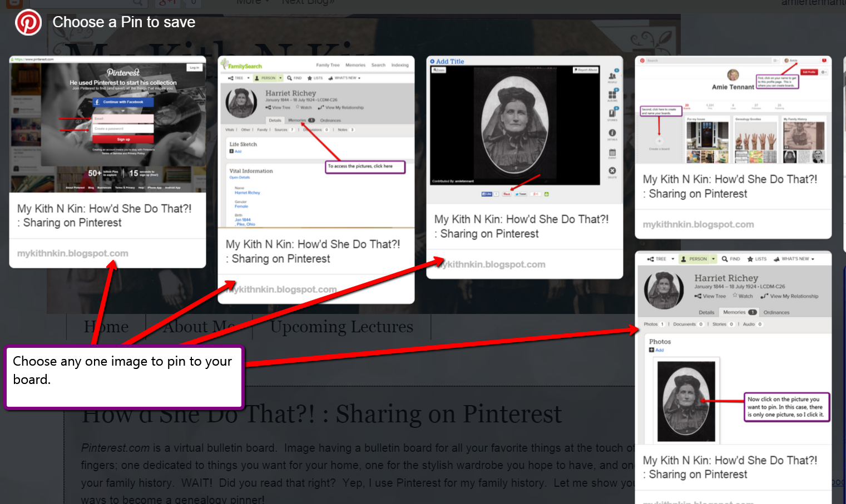The width and height of the screenshot is (846, 504).
Task: Click the blog post title Sharing on Pinterest
Action: (x=322, y=415)
